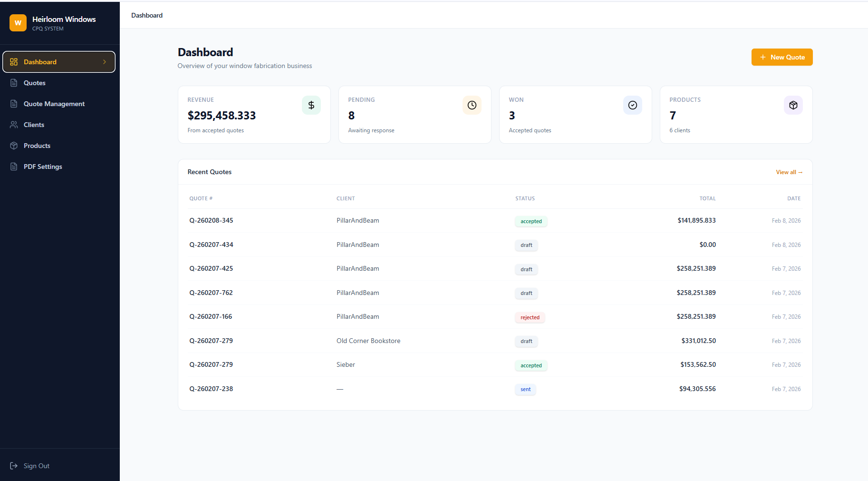Click the accepted badge for Q-260208-345
Viewport: 868px width, 481px height.
[531, 221]
